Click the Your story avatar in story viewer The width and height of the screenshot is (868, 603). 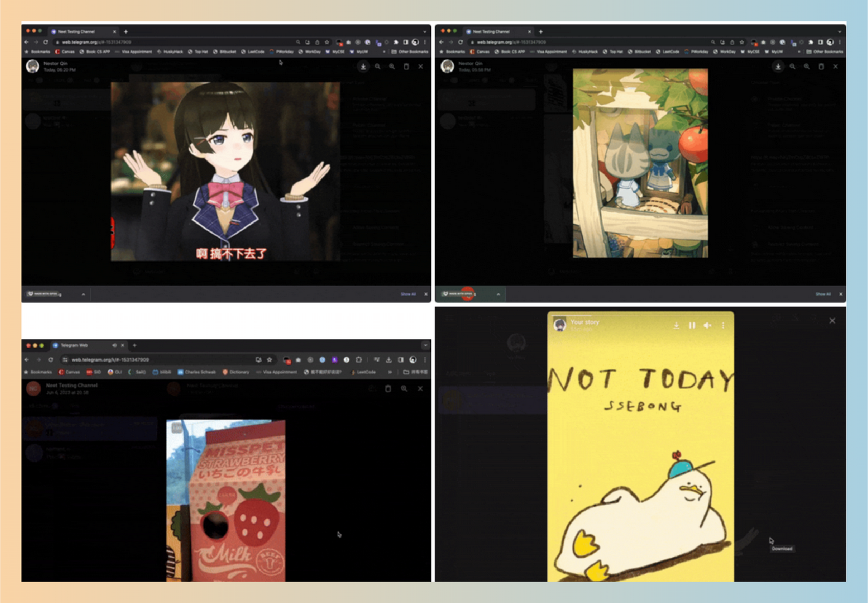pos(560,325)
